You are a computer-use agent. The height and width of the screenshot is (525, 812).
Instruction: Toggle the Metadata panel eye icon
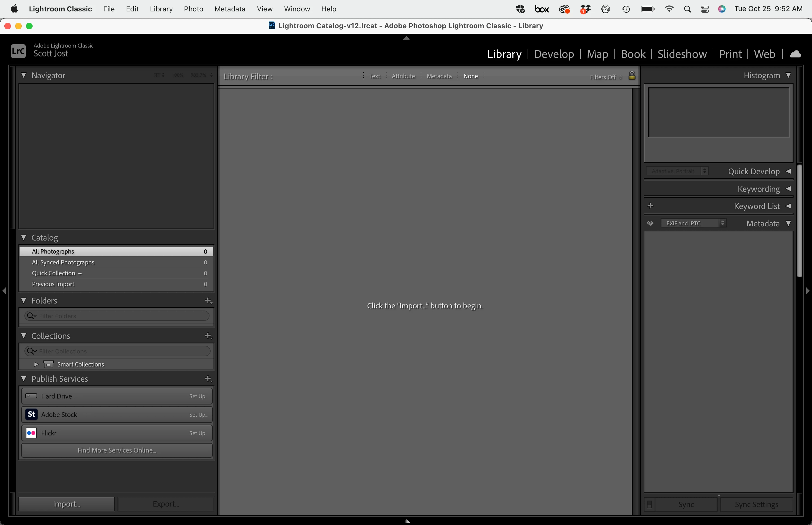650,223
